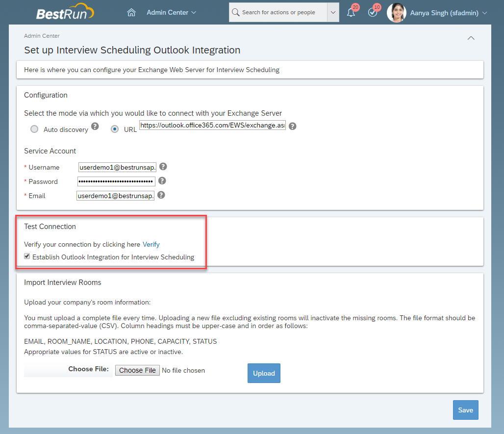
Task: Click the BestRun logo
Action: 65,12
